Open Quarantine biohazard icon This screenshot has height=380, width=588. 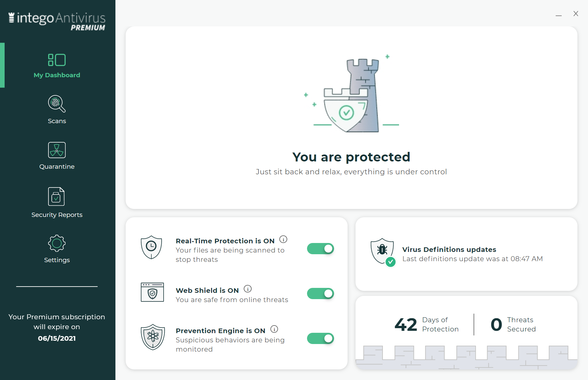pos(57,150)
